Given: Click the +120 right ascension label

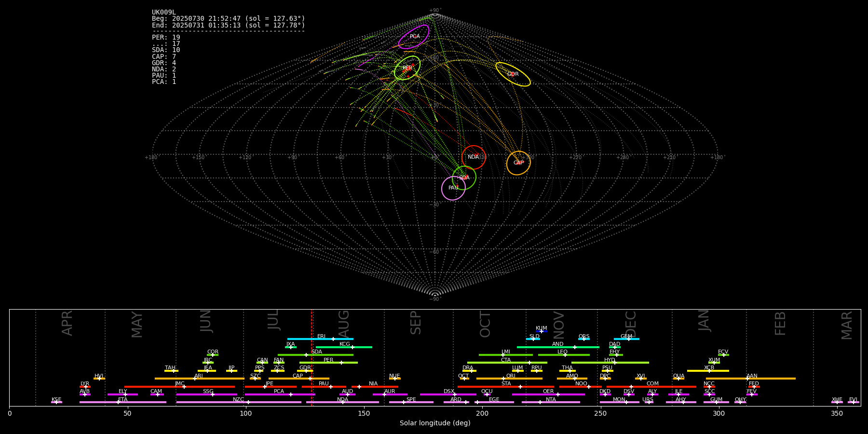Looking at the screenshot, I should coord(245,157).
